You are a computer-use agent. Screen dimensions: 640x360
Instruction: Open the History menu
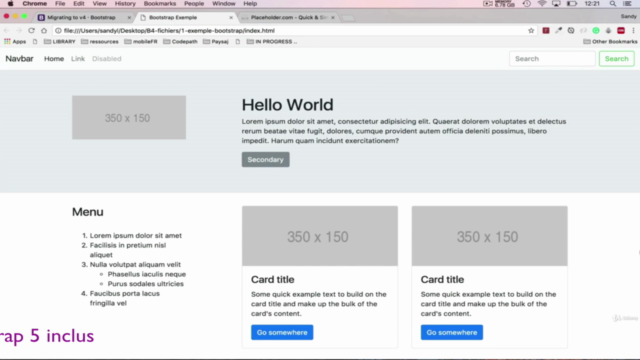(125, 4)
